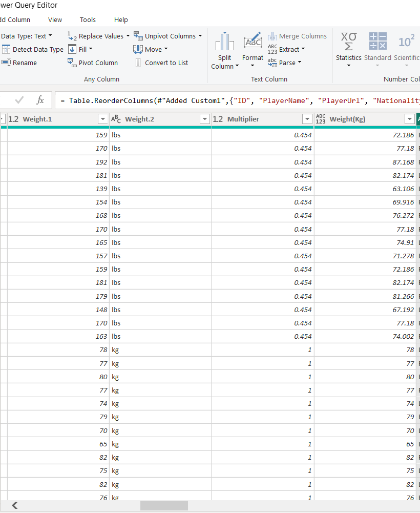Click the horizontal scrollbar at the bottom

point(164,505)
